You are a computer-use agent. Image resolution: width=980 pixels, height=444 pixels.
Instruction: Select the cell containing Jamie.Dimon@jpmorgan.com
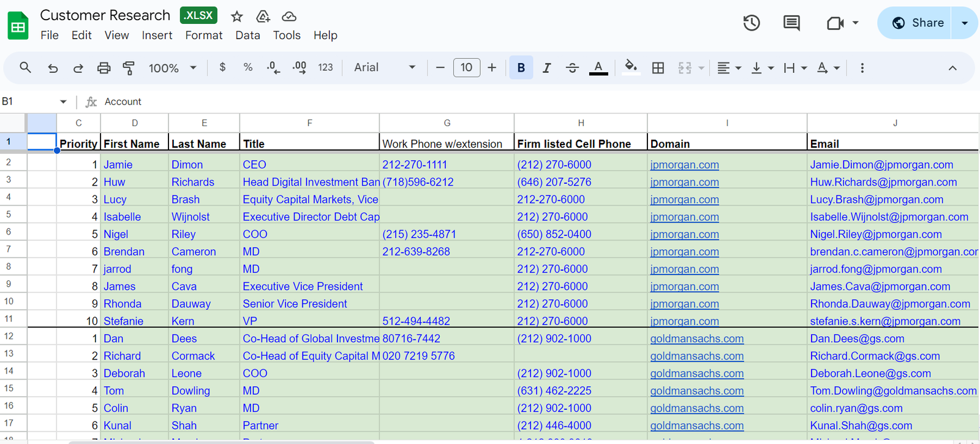tap(892, 164)
